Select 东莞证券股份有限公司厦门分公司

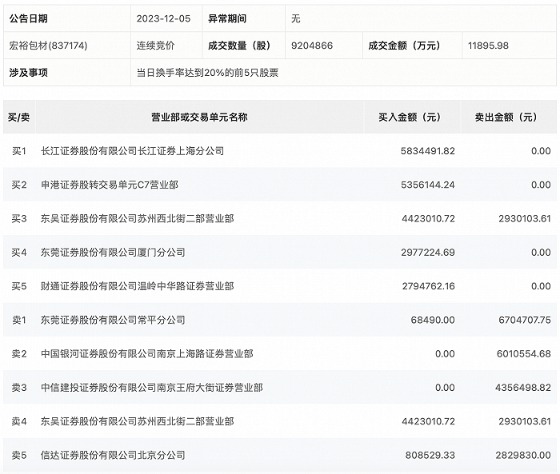tap(113, 253)
